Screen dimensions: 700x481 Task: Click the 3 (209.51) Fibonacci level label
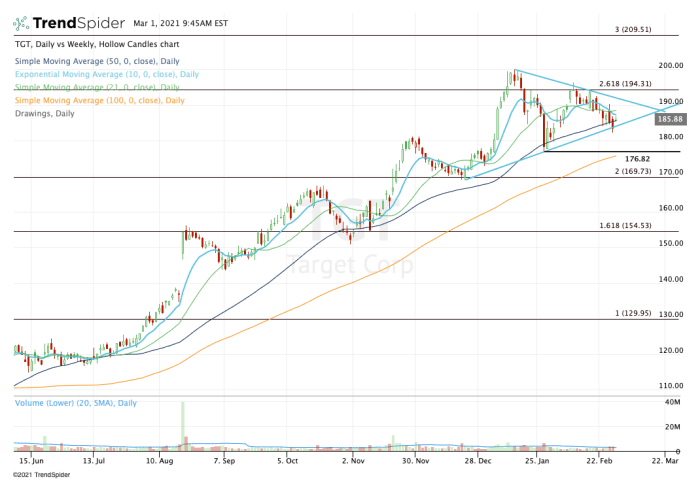(632, 30)
